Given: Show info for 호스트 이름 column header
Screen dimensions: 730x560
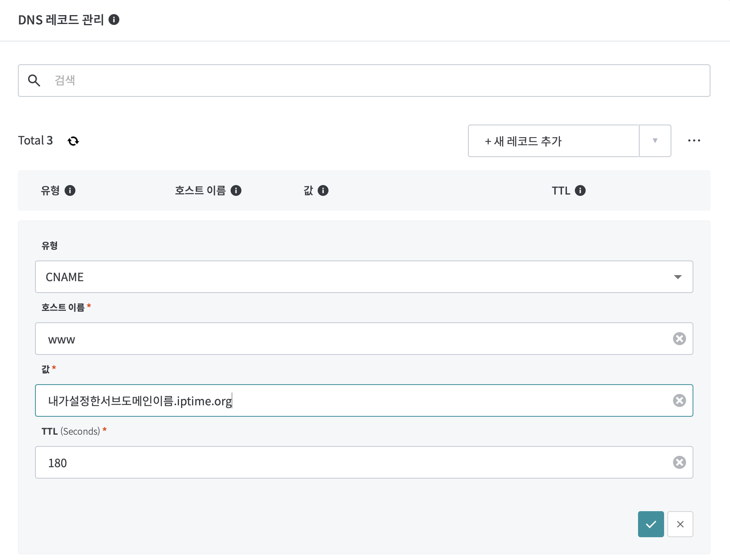Looking at the screenshot, I should coord(236,190).
